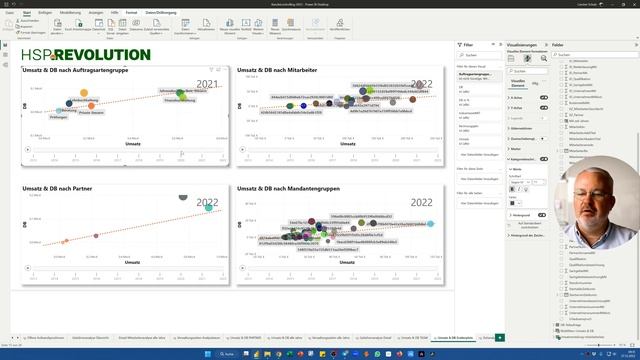Check the Mitarbeiter field checkbox
Screen dimensions: 640x360
(x=561, y=127)
